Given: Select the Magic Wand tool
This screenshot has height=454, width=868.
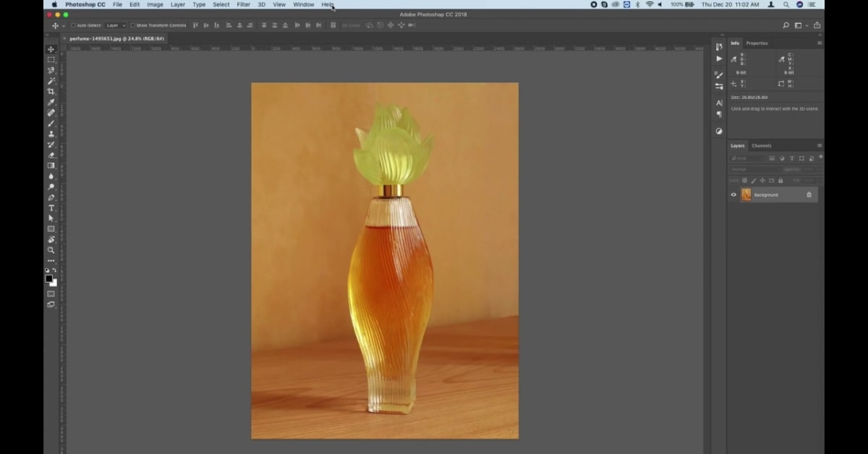Looking at the screenshot, I should 51,81.
